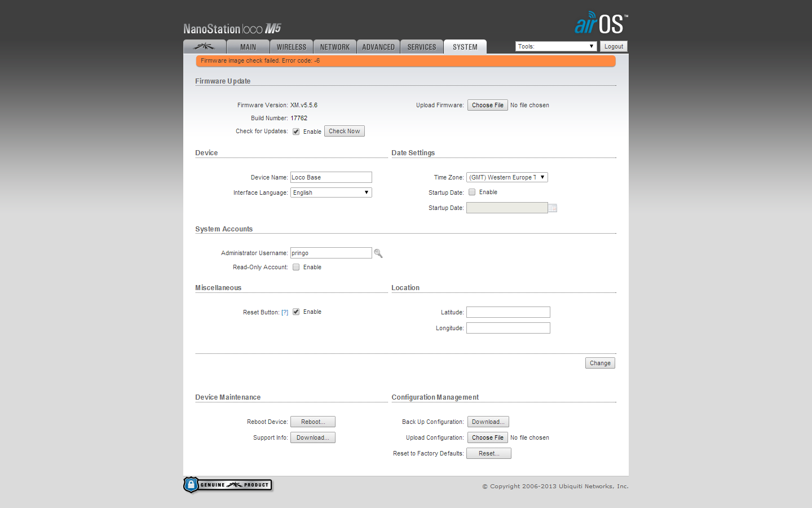The width and height of the screenshot is (812, 508).
Task: Click the Logout button
Action: pyautogui.click(x=614, y=46)
